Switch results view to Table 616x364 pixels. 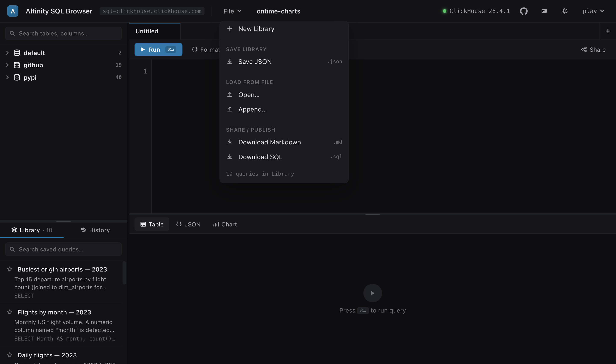coord(152,224)
